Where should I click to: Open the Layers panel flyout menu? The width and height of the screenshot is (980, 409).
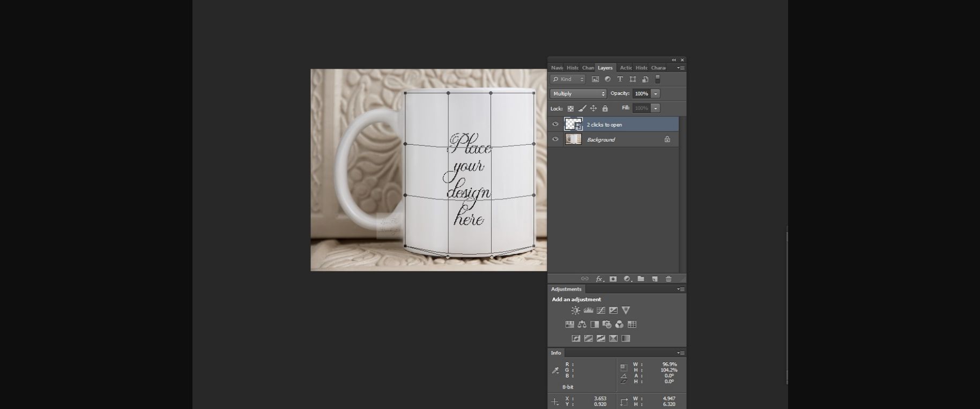click(x=681, y=68)
